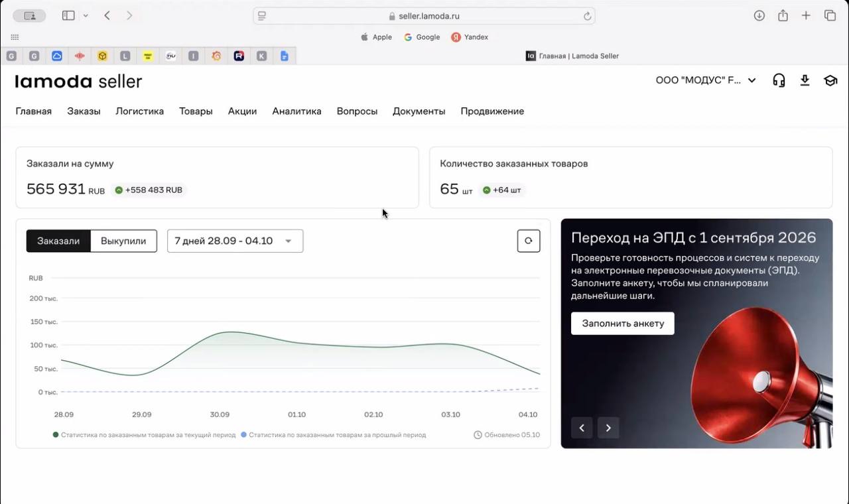Open the graduation cap training icon

coord(830,80)
